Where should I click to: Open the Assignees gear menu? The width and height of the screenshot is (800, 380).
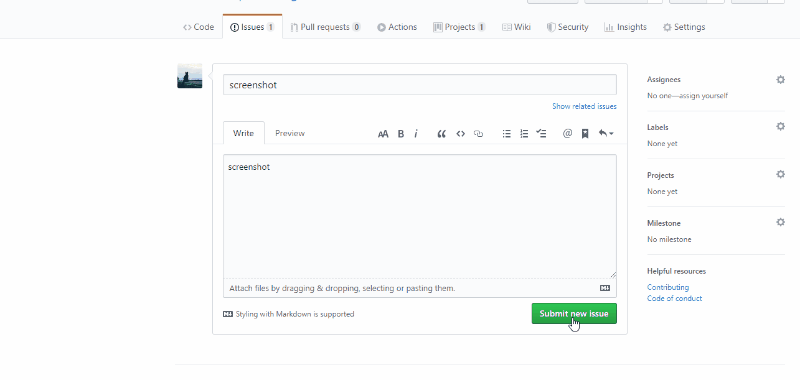point(780,80)
